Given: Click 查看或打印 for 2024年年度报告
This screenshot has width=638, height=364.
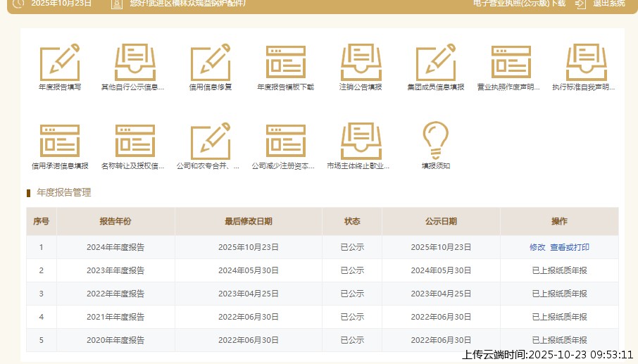Looking at the screenshot, I should 570,247.
